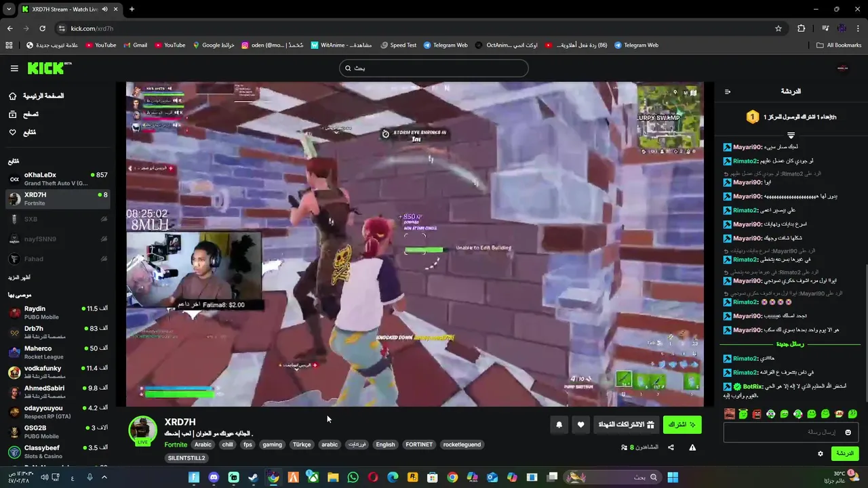Open recommended channel Classybeef
868x488 pixels.
point(58,451)
